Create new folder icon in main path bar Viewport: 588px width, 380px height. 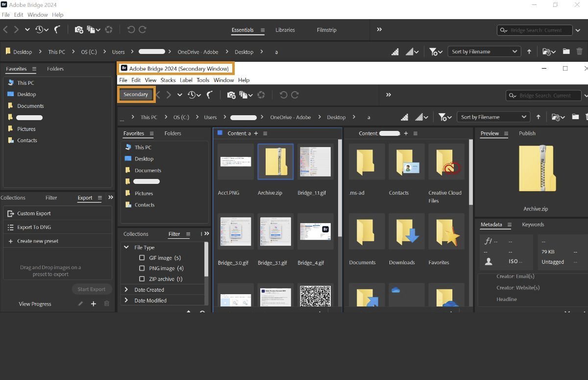[566, 51]
